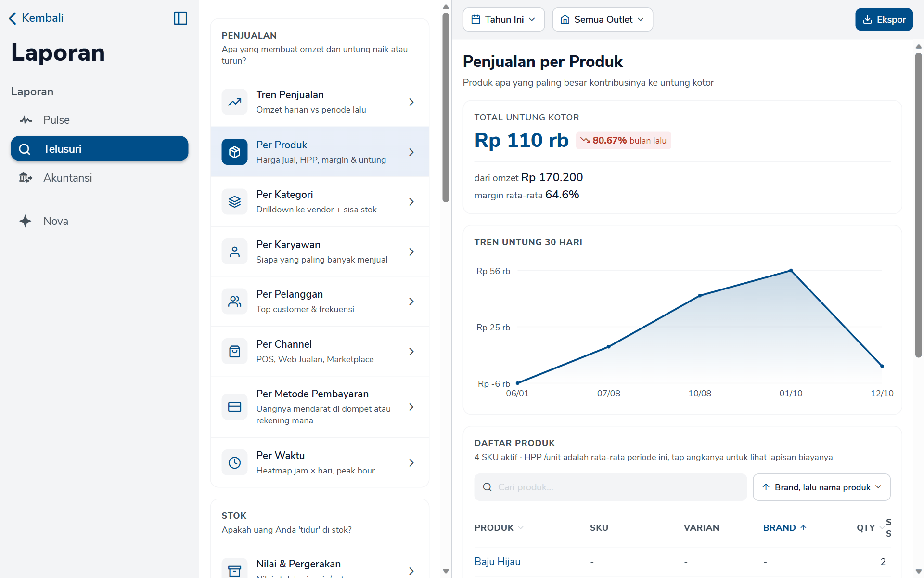Click the Kembali back arrow
This screenshot has height=578, width=924.
click(13, 18)
